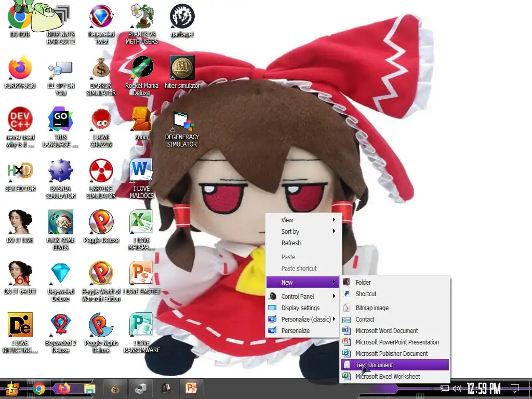
Task: Open the Publisher I LOVE RANSOMWARE icon
Action: point(142,325)
